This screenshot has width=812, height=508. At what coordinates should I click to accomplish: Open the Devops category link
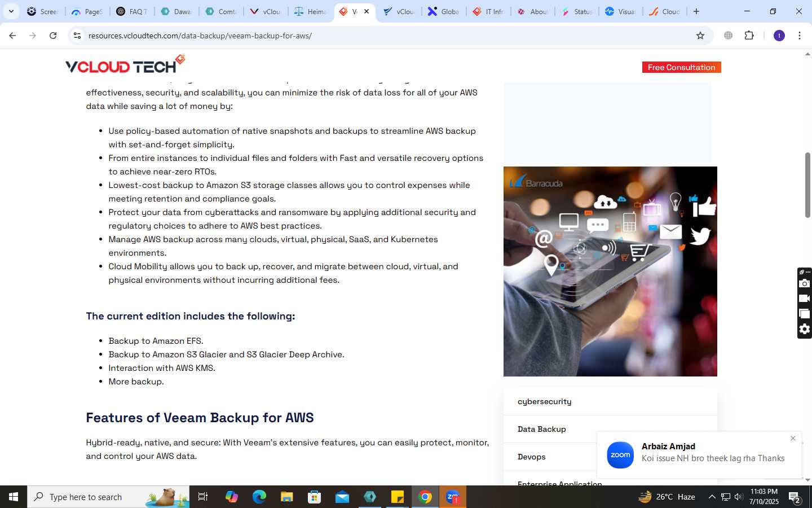click(x=531, y=457)
